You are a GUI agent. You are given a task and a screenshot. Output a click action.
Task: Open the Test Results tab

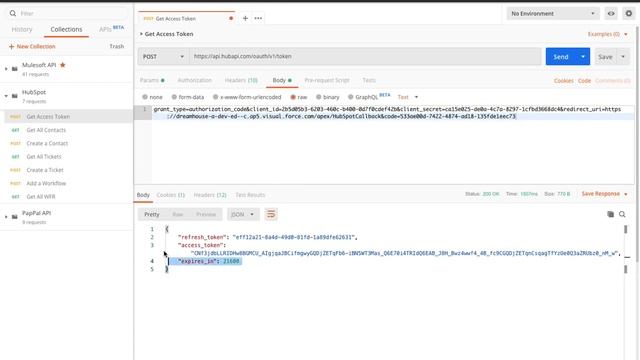(x=250, y=195)
